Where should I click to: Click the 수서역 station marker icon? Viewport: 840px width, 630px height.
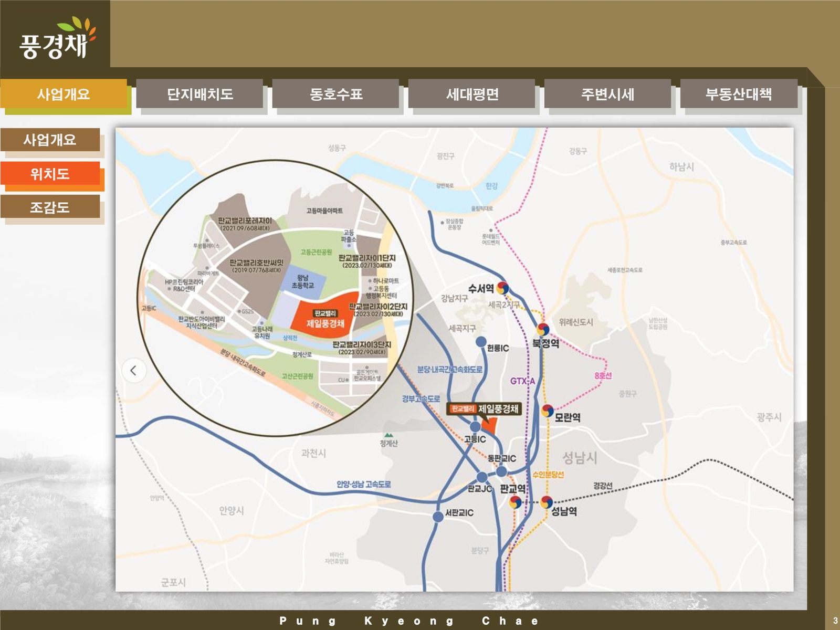(x=502, y=288)
